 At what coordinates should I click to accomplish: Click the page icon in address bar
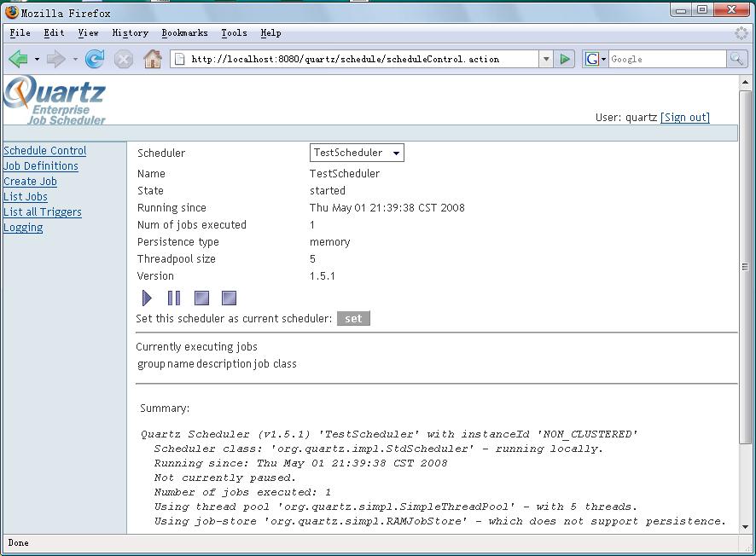[179, 59]
